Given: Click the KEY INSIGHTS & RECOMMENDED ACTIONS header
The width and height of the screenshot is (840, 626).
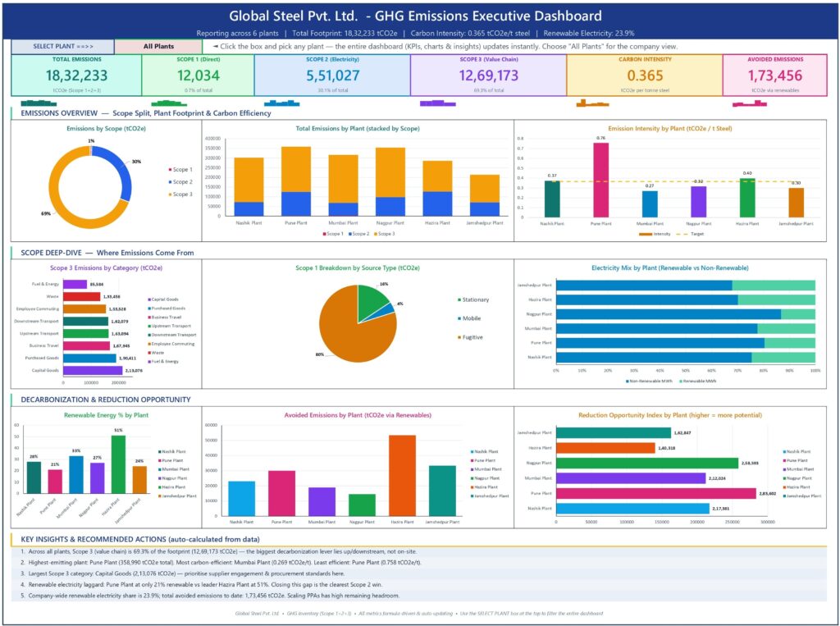Looking at the screenshot, I should (140, 539).
